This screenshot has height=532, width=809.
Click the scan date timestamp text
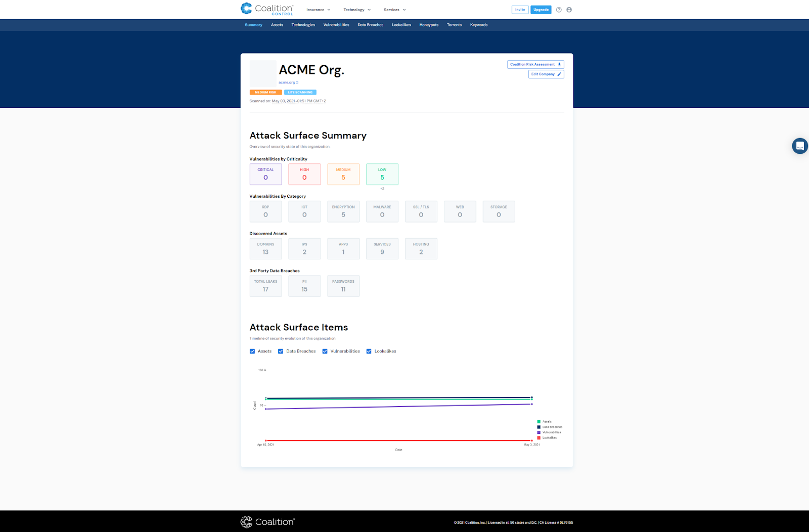299,101
